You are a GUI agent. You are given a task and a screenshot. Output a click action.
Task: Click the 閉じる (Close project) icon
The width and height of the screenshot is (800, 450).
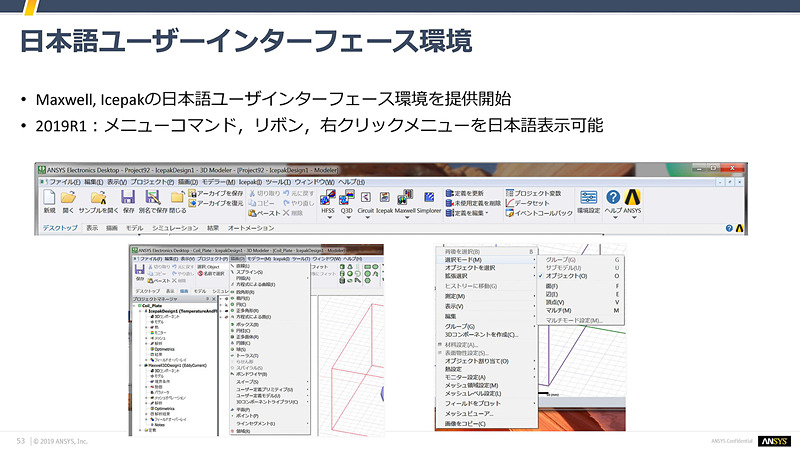177,197
